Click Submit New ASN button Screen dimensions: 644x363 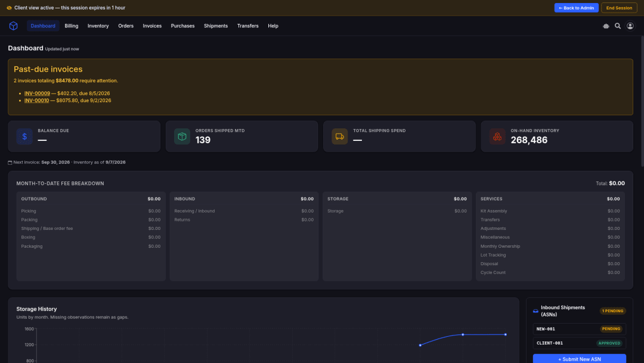(579, 358)
